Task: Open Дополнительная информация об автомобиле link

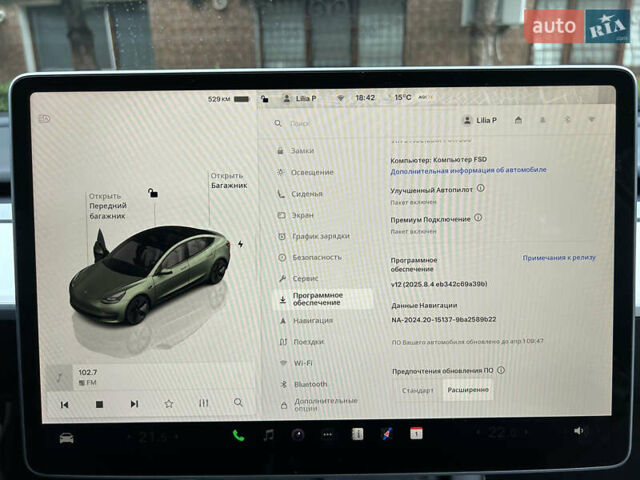Action: click(x=468, y=171)
